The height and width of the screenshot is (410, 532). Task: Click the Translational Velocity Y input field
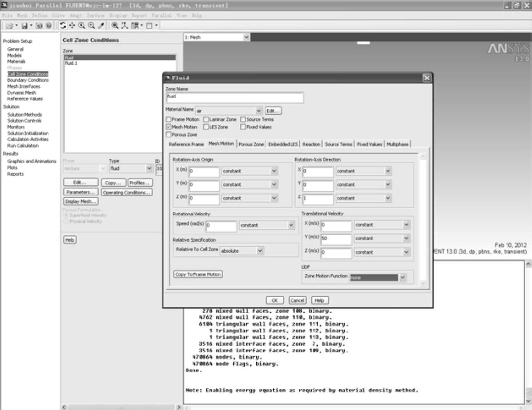(336, 239)
